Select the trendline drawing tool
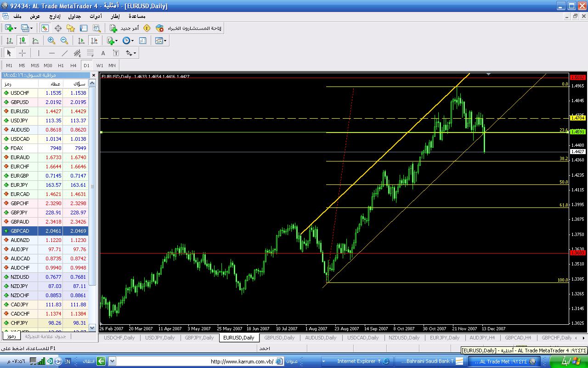Screen dimensions: 588x368 pyautogui.click(x=65, y=53)
